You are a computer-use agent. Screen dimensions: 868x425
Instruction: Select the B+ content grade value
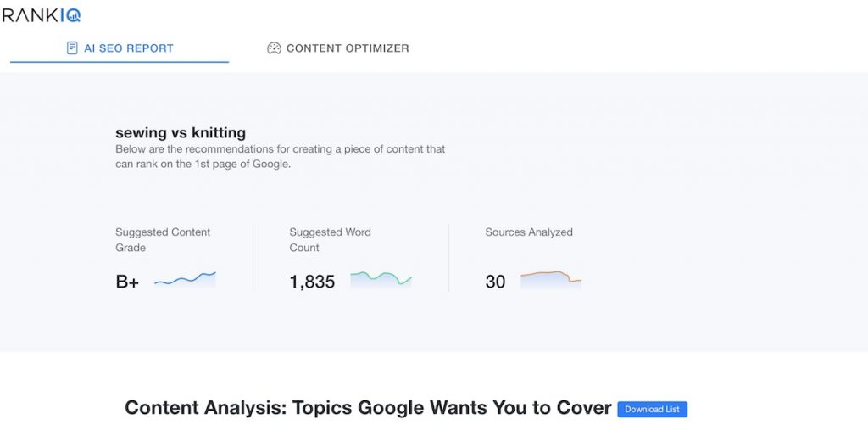pos(127,282)
